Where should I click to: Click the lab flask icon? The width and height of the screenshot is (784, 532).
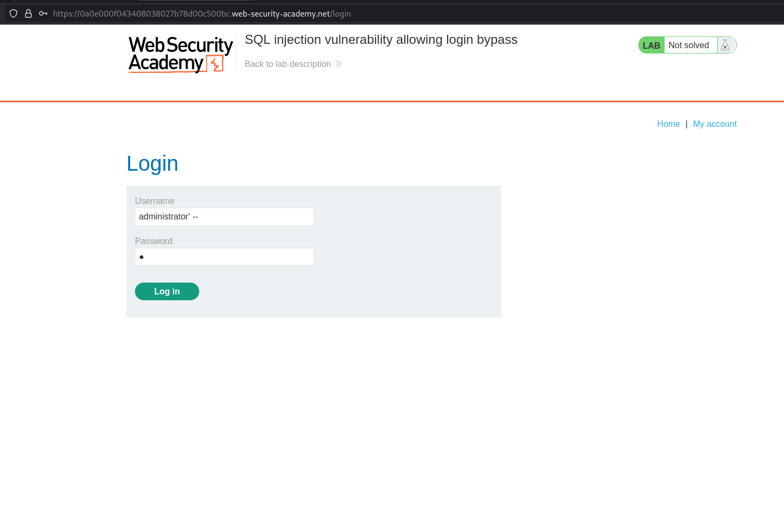(725, 45)
